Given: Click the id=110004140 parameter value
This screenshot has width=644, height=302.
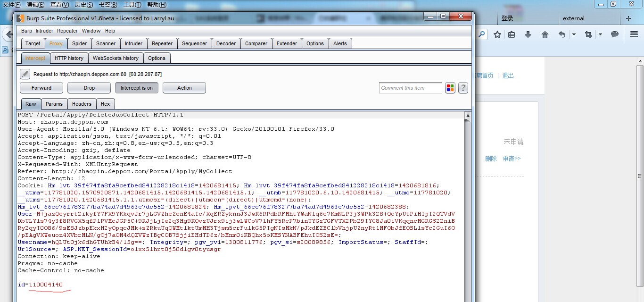Looking at the screenshot, I should coord(46,285).
